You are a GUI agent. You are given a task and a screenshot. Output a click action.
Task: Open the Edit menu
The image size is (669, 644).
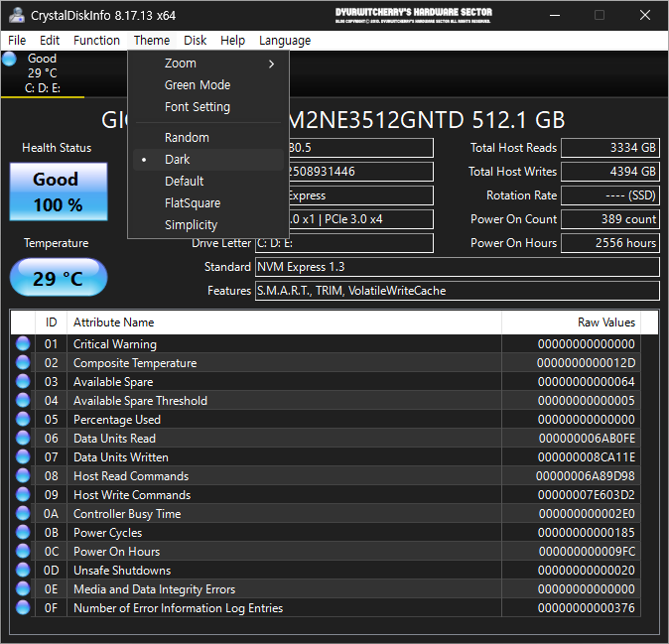50,41
